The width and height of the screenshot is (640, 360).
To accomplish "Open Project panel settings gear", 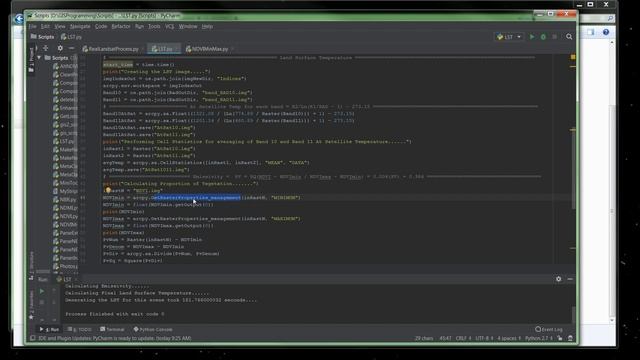I will coord(60,48).
